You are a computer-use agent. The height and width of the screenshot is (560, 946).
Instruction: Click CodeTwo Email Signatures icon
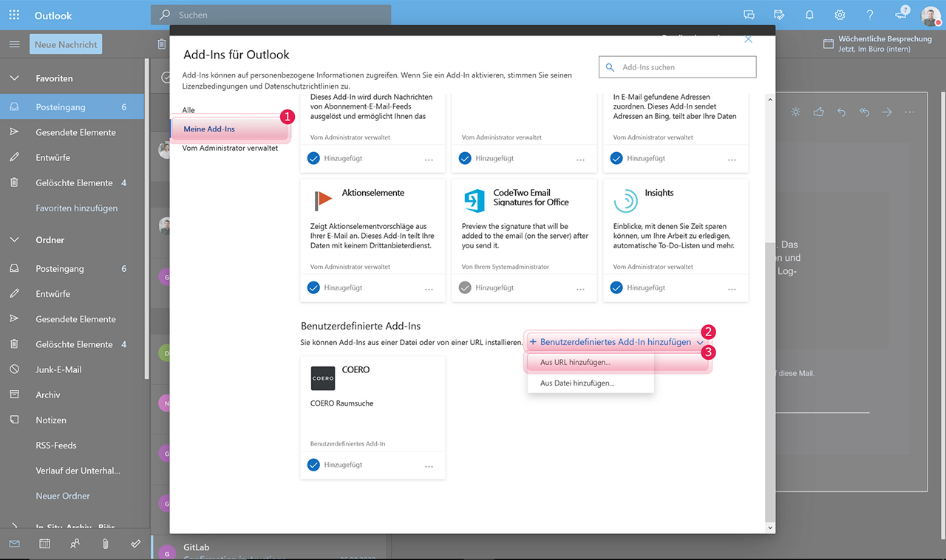(474, 201)
